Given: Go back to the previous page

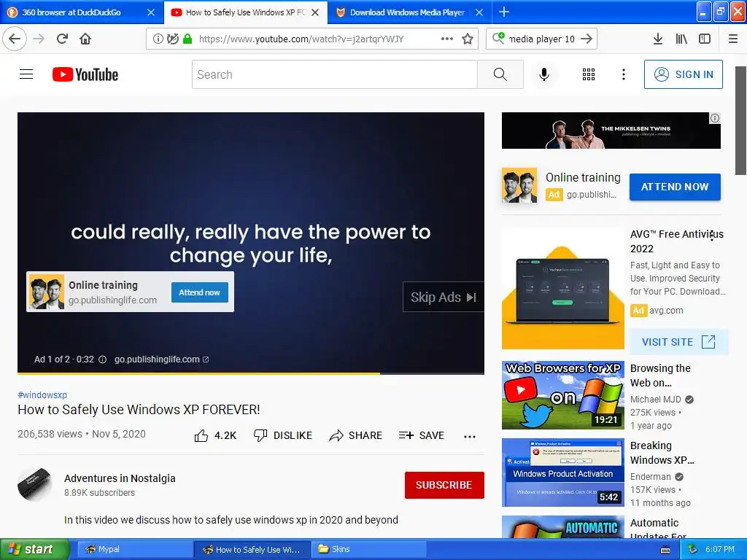Looking at the screenshot, I should (x=15, y=39).
